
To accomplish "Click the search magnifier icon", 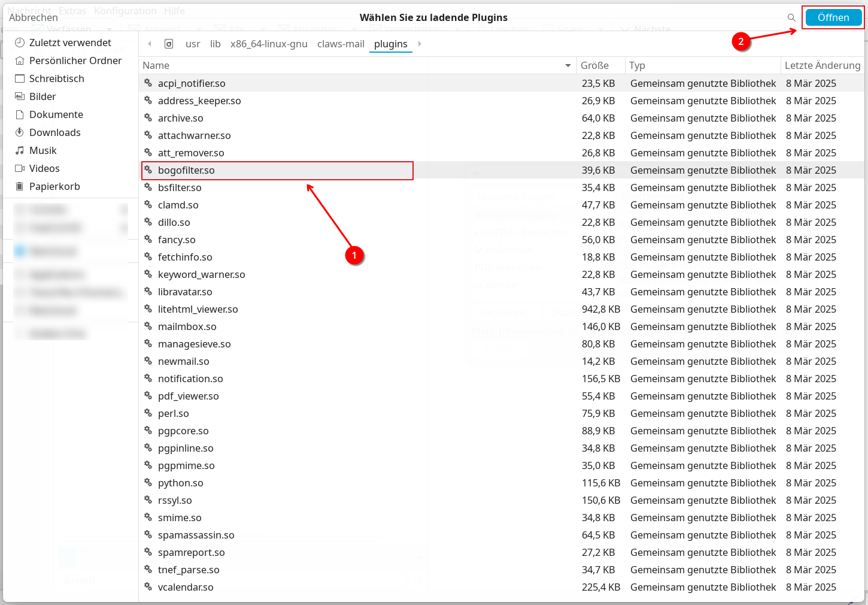I will 791,18.
